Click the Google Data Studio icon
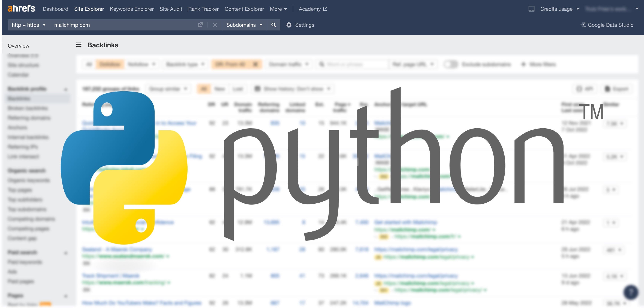 tap(584, 25)
